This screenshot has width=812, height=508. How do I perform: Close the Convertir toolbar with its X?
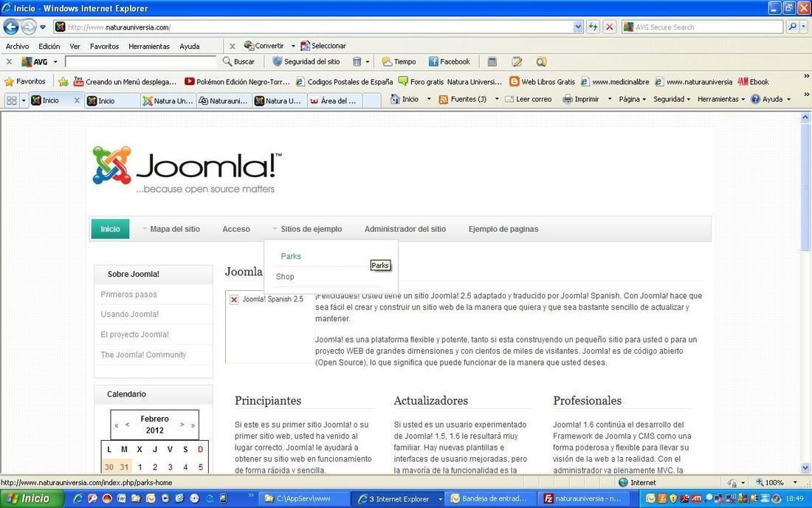pos(232,46)
